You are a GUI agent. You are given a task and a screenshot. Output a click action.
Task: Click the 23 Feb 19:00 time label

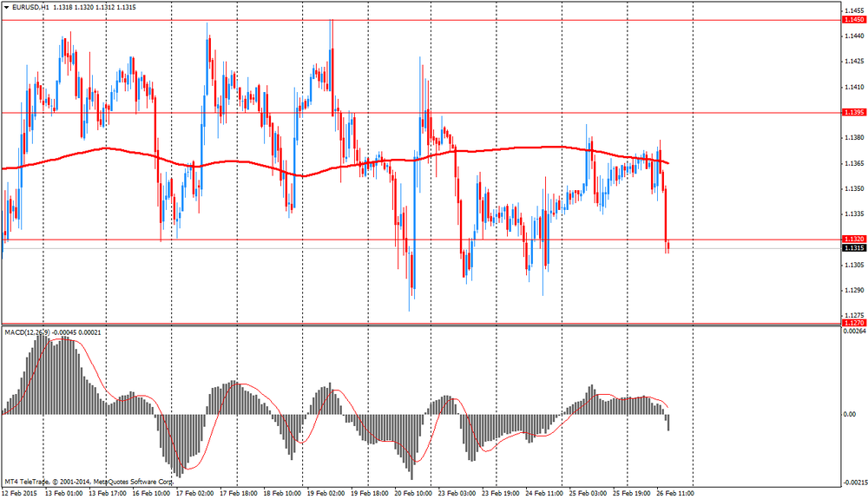500,494
